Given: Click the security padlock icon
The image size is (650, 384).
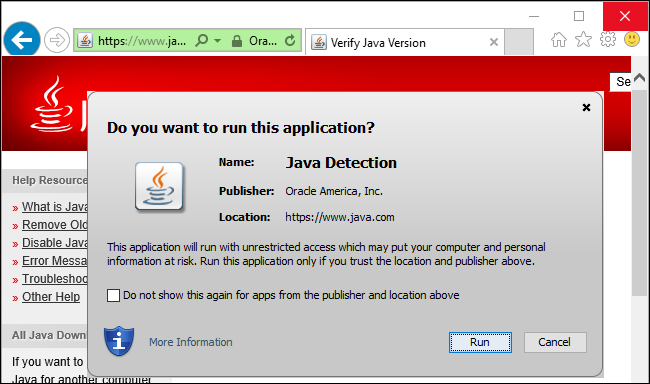Looking at the screenshot, I should coord(237,41).
